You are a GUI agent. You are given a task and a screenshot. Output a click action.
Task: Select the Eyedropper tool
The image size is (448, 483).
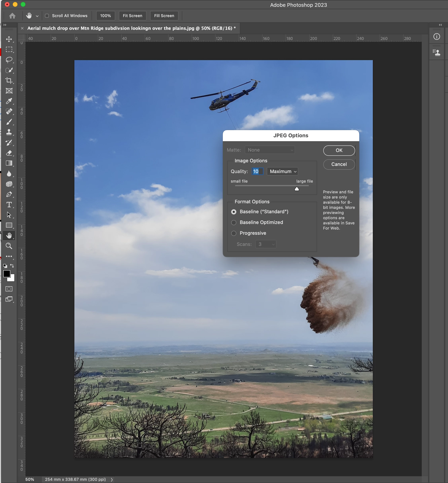9,101
